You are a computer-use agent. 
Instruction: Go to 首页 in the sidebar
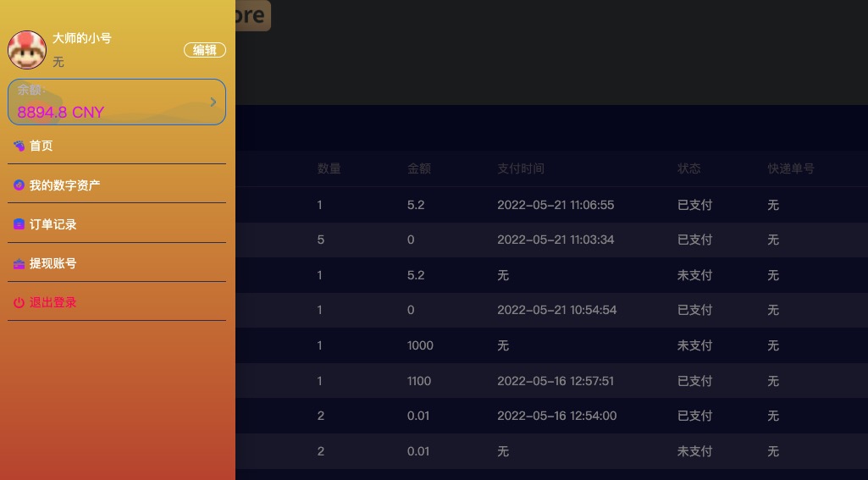(x=41, y=146)
